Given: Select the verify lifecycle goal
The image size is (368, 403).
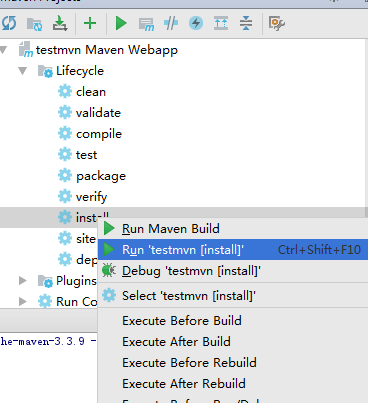Looking at the screenshot, I should [x=91, y=197].
